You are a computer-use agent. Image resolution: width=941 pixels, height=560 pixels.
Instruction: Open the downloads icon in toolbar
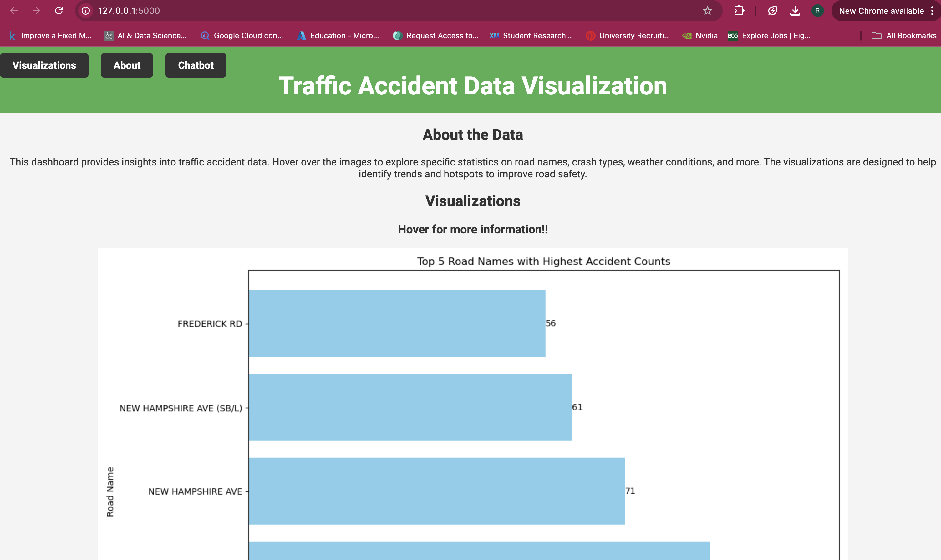pyautogui.click(x=795, y=11)
